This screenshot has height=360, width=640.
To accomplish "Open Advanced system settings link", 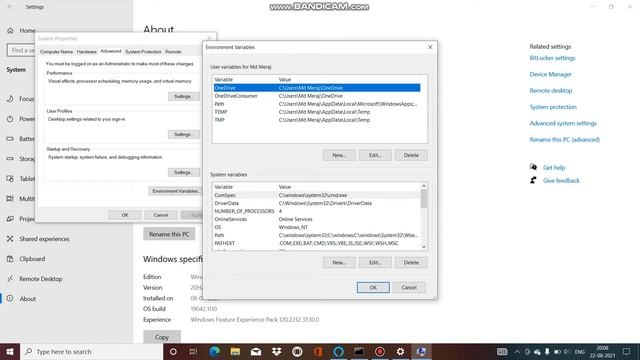I will pyautogui.click(x=563, y=123).
